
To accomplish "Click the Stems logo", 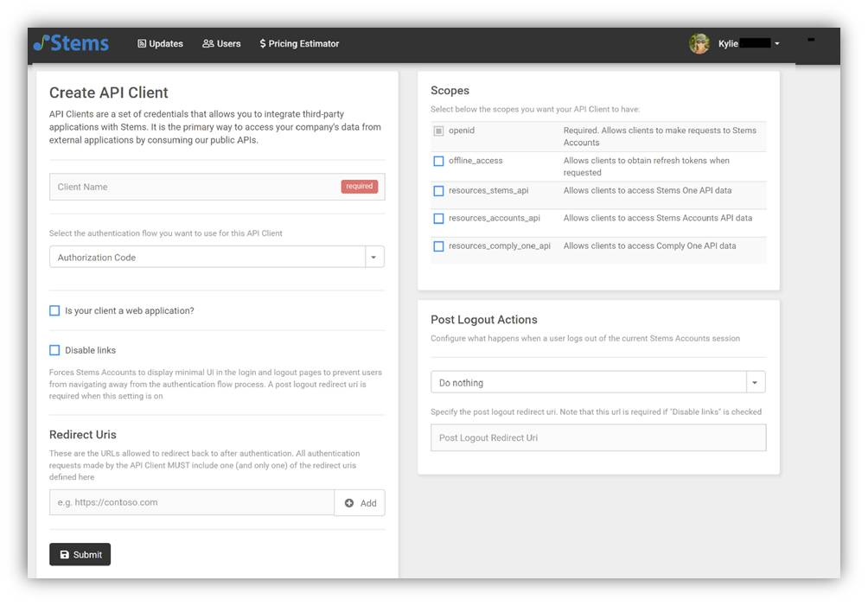I will pyautogui.click(x=70, y=43).
